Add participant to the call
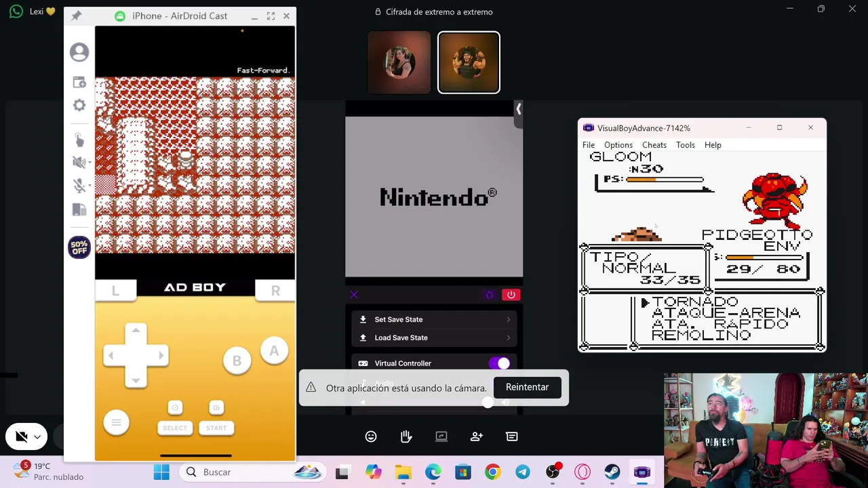The image size is (868, 488). pyautogui.click(x=477, y=436)
